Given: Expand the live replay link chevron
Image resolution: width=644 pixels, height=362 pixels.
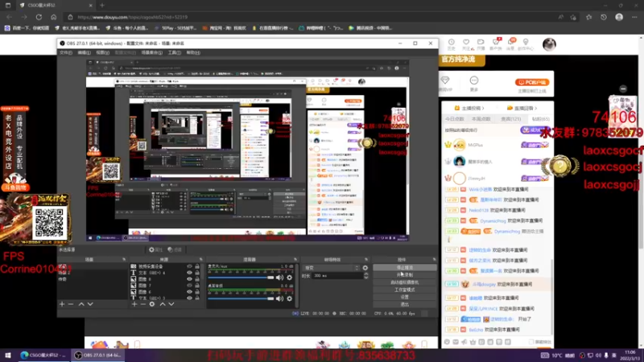Looking at the screenshot, I should (535, 109).
